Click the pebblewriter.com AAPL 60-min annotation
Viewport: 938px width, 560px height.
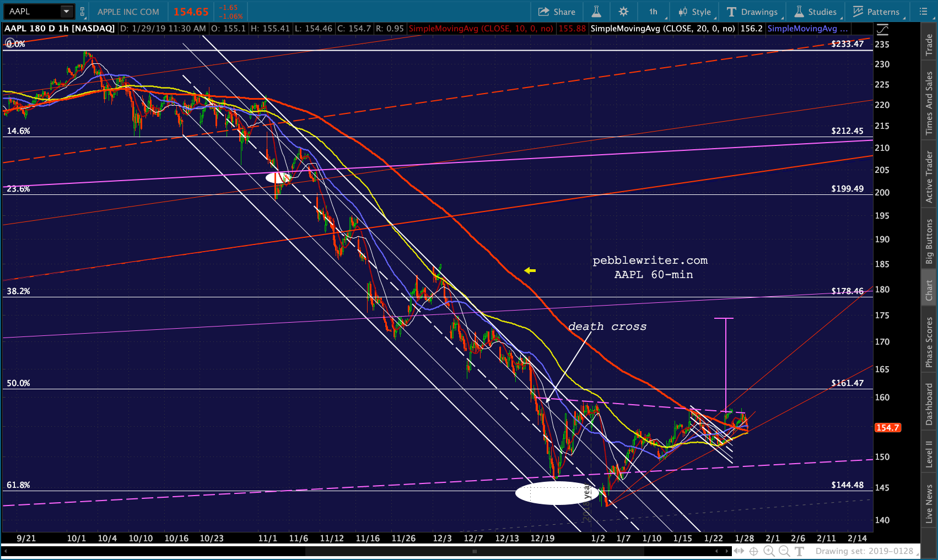point(650,267)
